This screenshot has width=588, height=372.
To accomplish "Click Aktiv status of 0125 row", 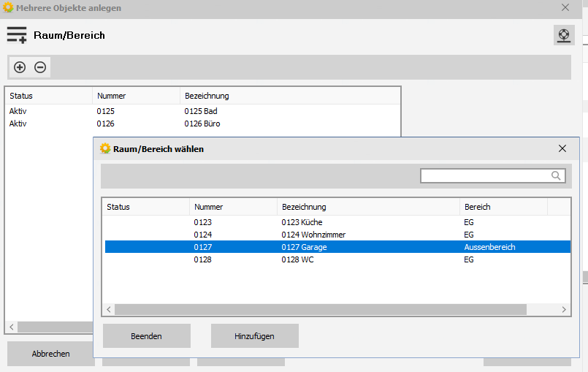I will pyautogui.click(x=18, y=111).
